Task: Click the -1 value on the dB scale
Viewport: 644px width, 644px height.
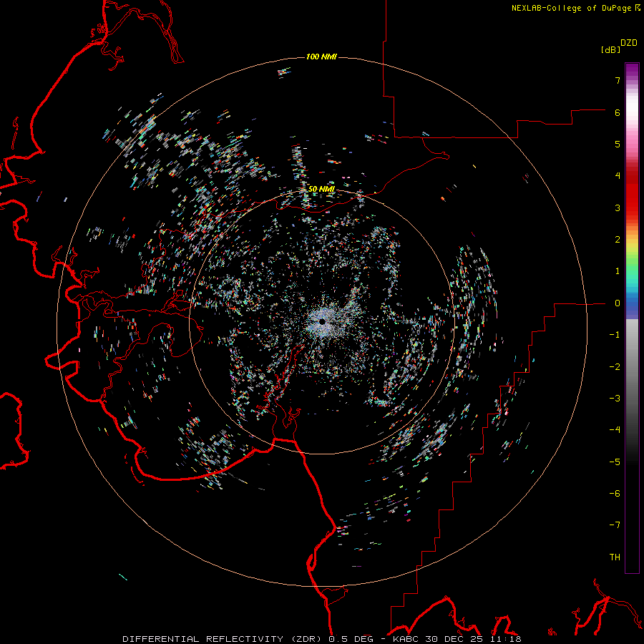Action: [x=615, y=335]
